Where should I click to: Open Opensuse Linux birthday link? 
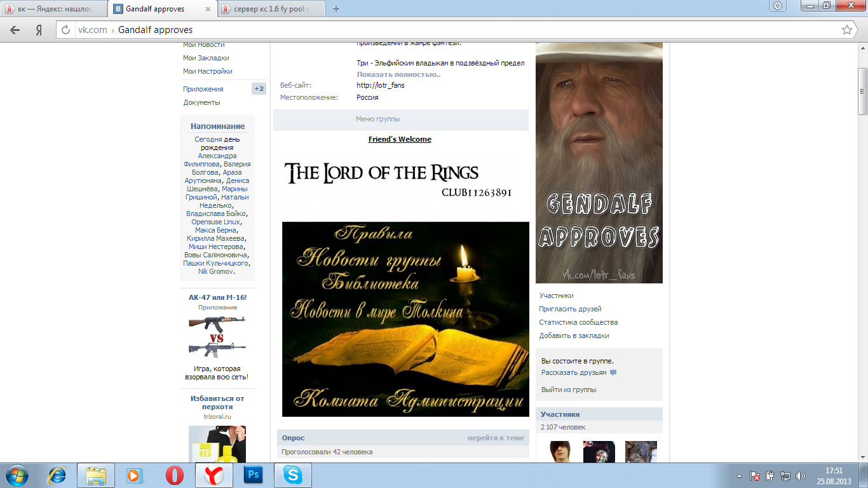[x=216, y=222]
